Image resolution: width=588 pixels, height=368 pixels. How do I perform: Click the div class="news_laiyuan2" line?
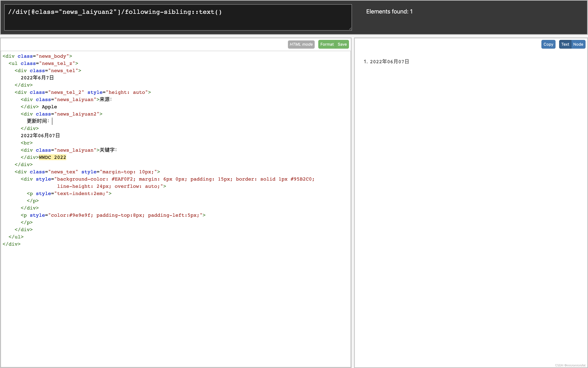[x=62, y=114]
